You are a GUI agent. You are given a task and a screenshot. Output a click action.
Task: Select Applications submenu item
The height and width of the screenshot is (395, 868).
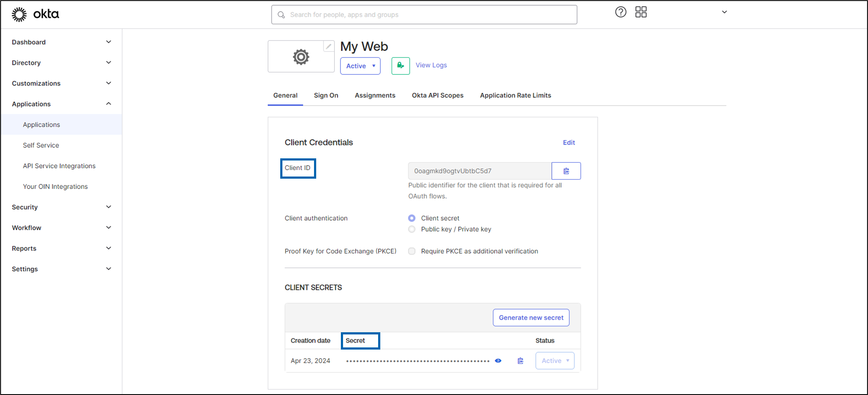[x=62, y=125]
